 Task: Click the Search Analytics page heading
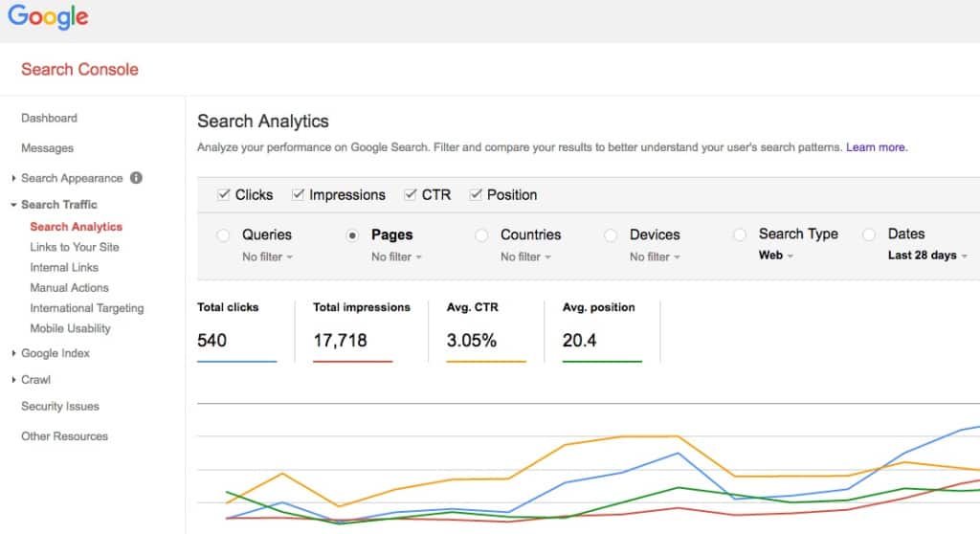(263, 122)
